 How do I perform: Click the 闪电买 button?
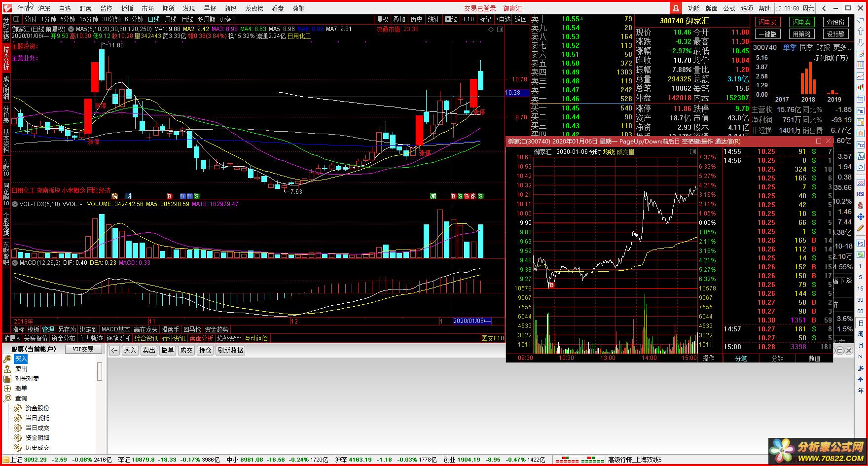click(x=768, y=22)
